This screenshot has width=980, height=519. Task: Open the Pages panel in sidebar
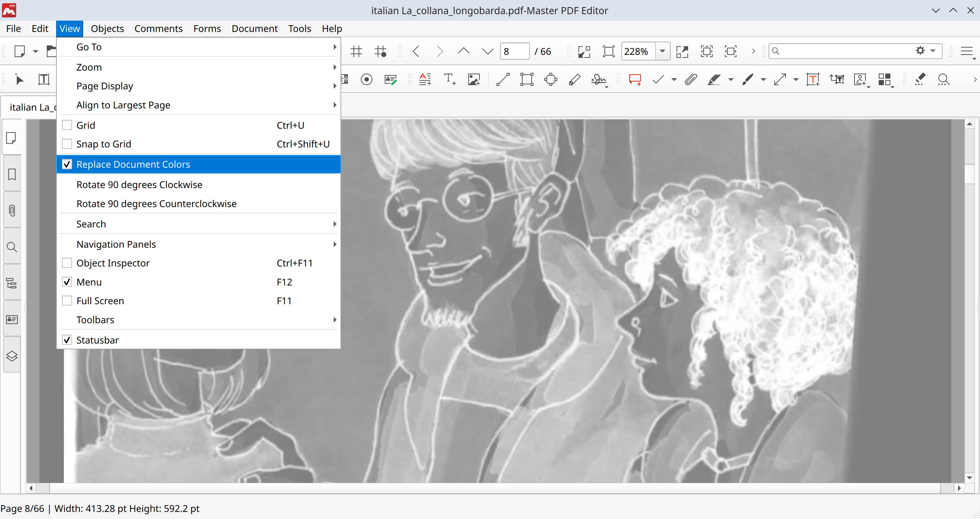click(x=11, y=138)
